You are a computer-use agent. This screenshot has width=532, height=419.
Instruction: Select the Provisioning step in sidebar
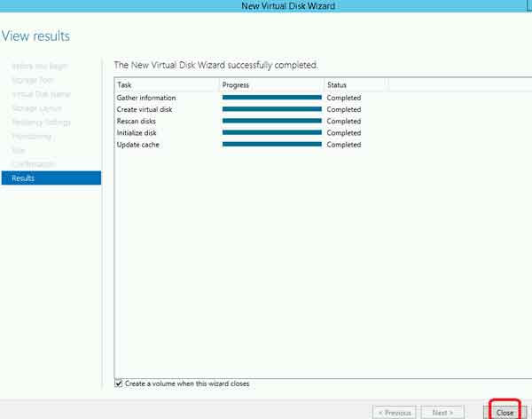[x=32, y=137]
